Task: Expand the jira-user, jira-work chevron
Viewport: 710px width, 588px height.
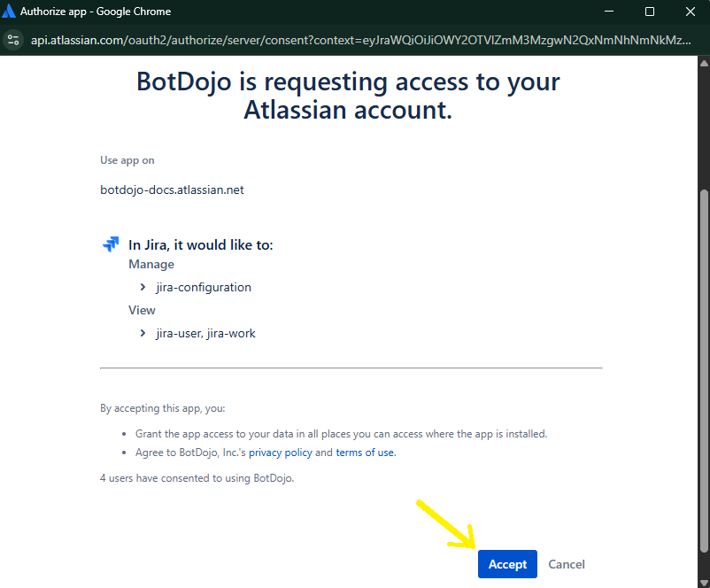Action: (x=143, y=333)
